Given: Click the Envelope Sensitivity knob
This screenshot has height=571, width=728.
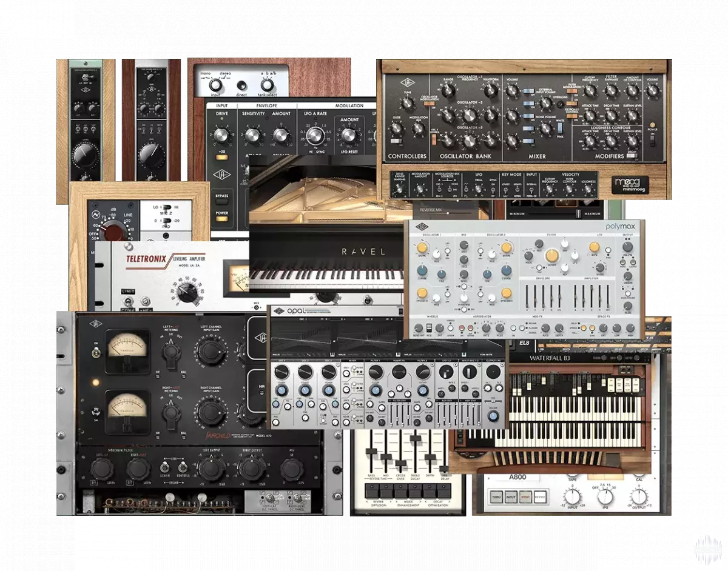Looking at the screenshot, I should (252, 136).
